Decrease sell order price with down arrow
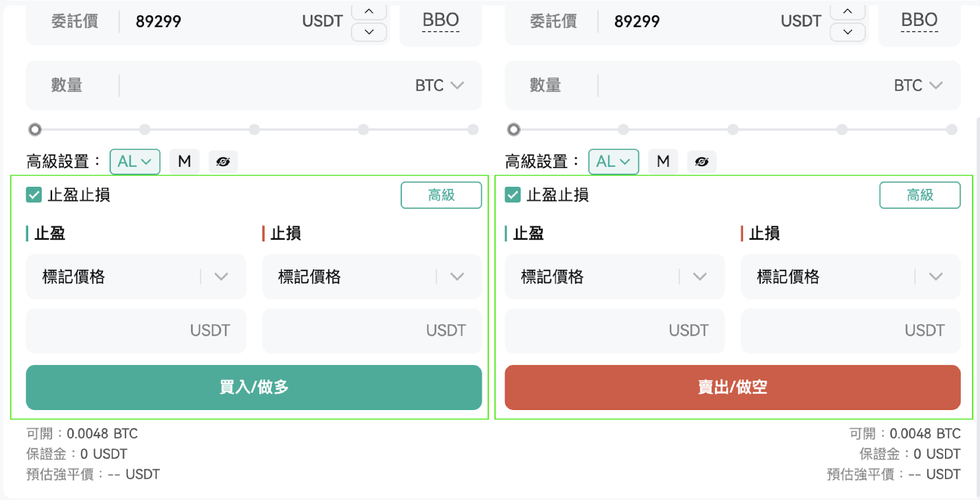The height and width of the screenshot is (500, 980). (x=848, y=32)
